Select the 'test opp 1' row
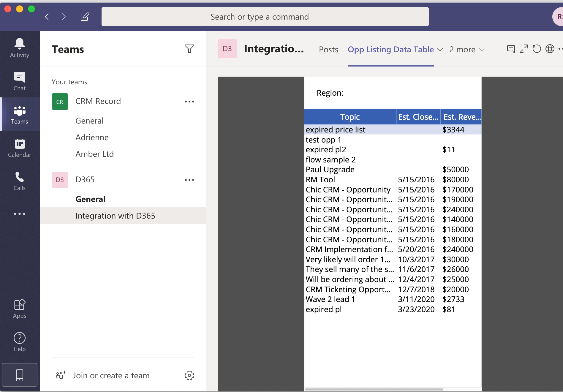Screen dimensions: 563x392 point(393,140)
